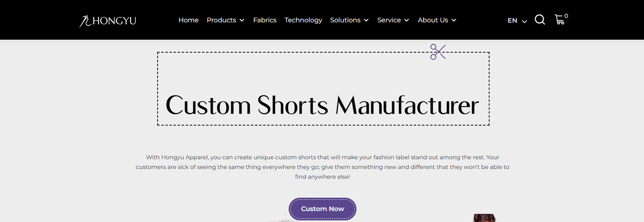This screenshot has width=644, height=222.
Task: Expand the Service dropdown chevron
Action: tap(407, 20)
